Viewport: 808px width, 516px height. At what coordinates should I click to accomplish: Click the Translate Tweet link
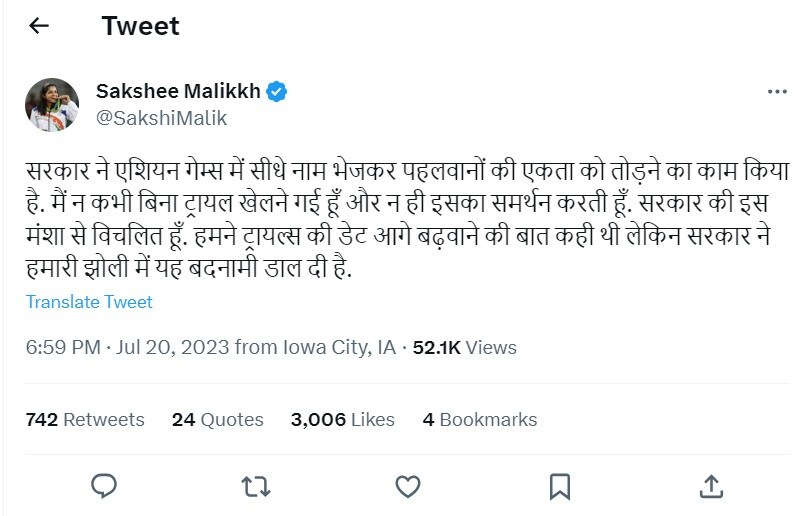89,302
